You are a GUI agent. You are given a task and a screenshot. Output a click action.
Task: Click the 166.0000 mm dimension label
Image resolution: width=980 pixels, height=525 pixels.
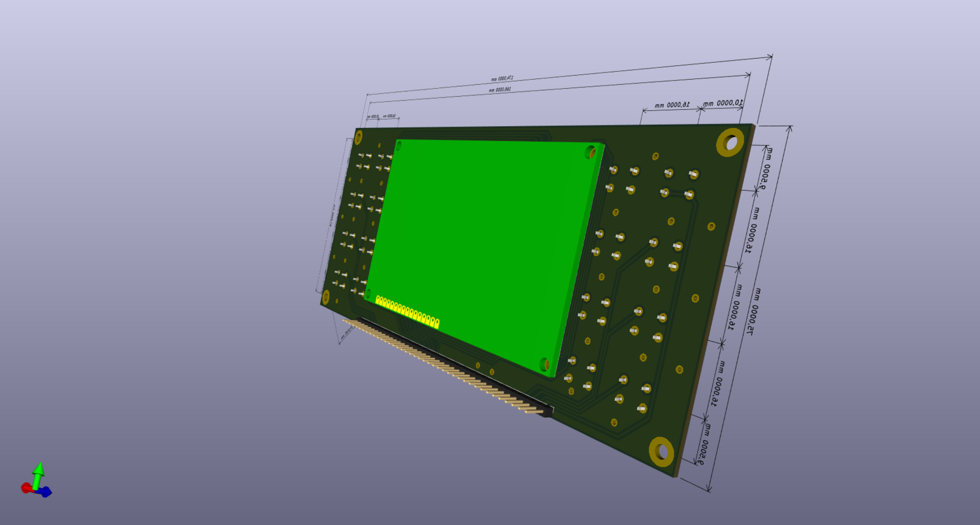500,89
